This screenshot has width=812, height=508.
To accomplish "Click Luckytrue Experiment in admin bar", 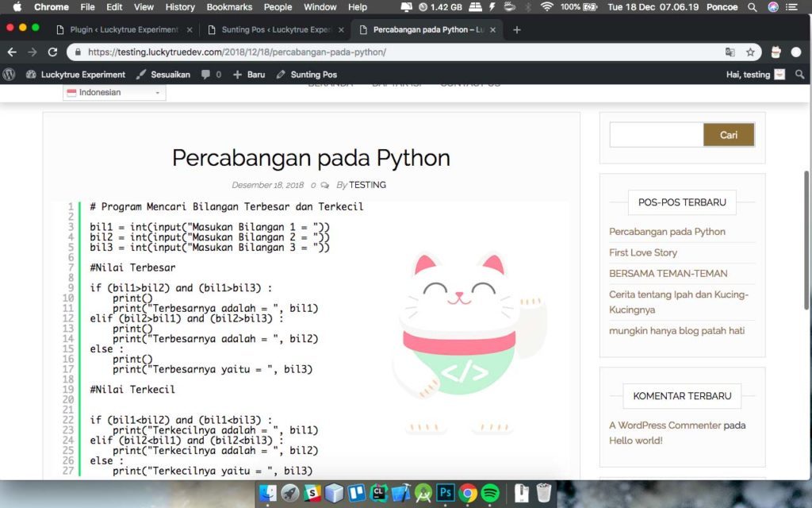I will (76, 75).
